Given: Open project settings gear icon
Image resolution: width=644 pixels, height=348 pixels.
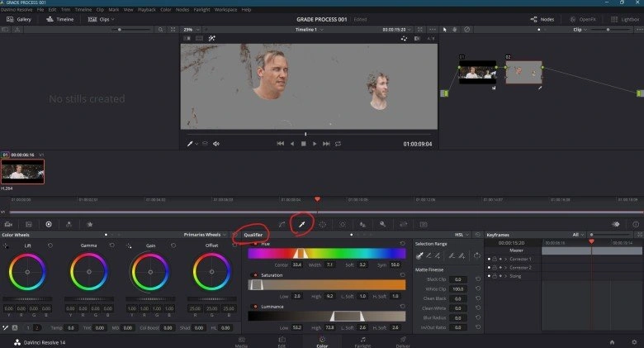Looking at the screenshot, I should 634,342.
